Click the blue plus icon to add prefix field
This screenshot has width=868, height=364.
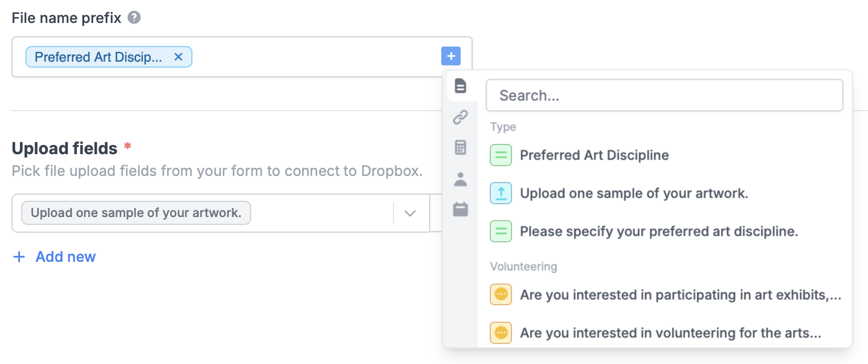(451, 56)
